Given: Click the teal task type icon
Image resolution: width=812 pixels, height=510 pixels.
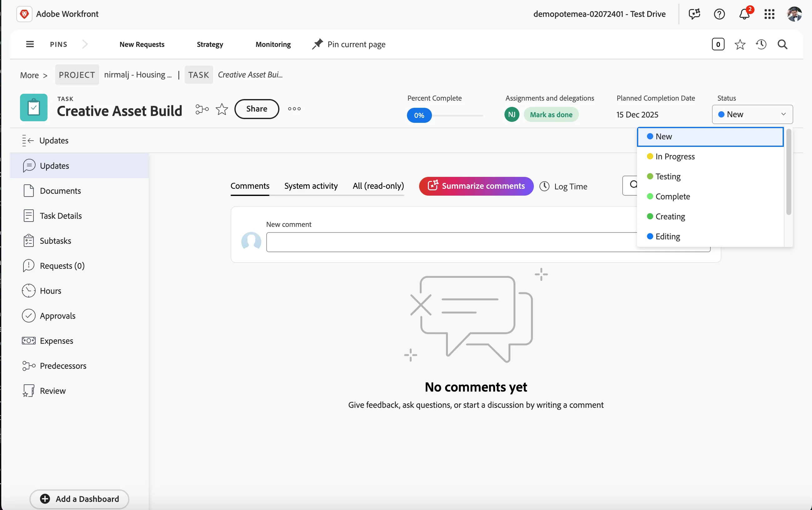Looking at the screenshot, I should (x=34, y=107).
